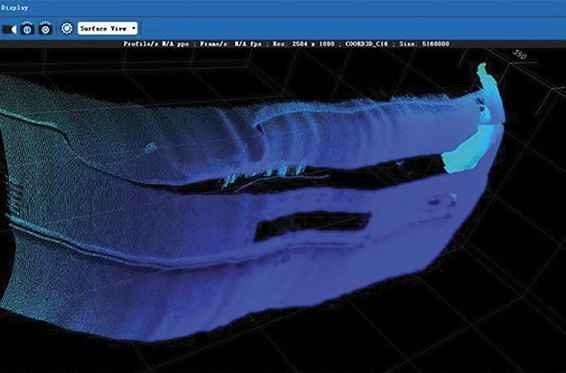
Task: Click the first camera snapshot icon
Action: [x=27, y=28]
